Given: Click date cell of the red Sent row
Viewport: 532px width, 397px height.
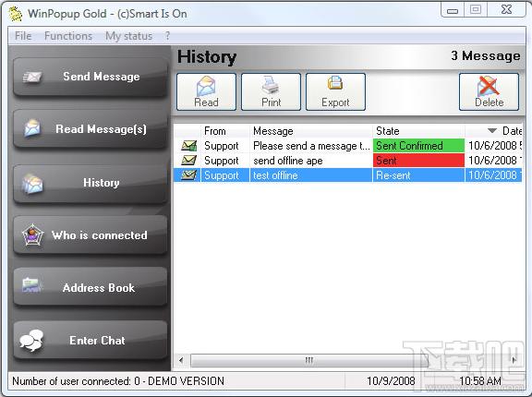Looking at the screenshot, I should coord(493,161).
